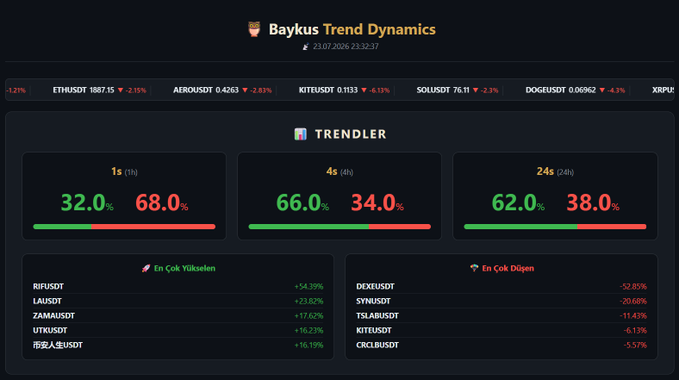Select AEROUSDT in the ticker bar

(193, 90)
